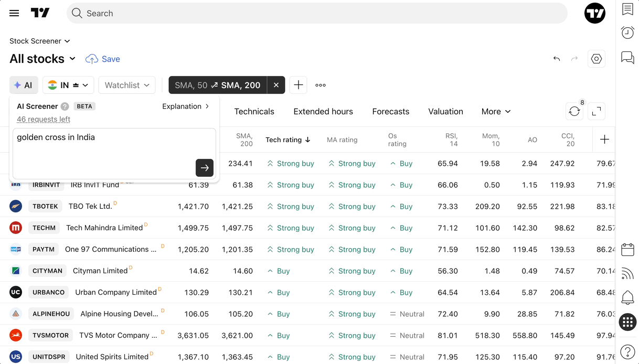Add a new column with plus icon
Image resolution: width=639 pixels, height=364 pixels.
coord(604,140)
